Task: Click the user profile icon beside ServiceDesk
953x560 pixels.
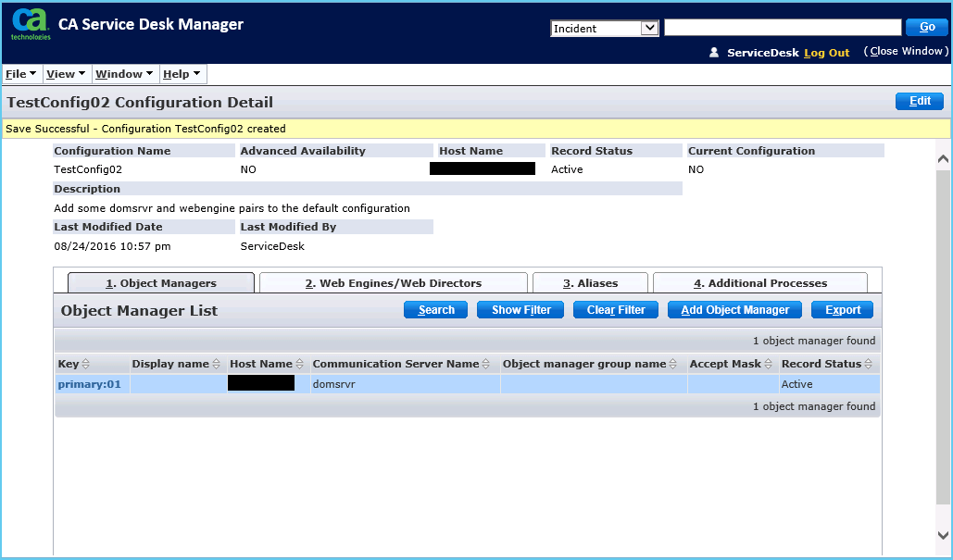Action: coord(714,53)
